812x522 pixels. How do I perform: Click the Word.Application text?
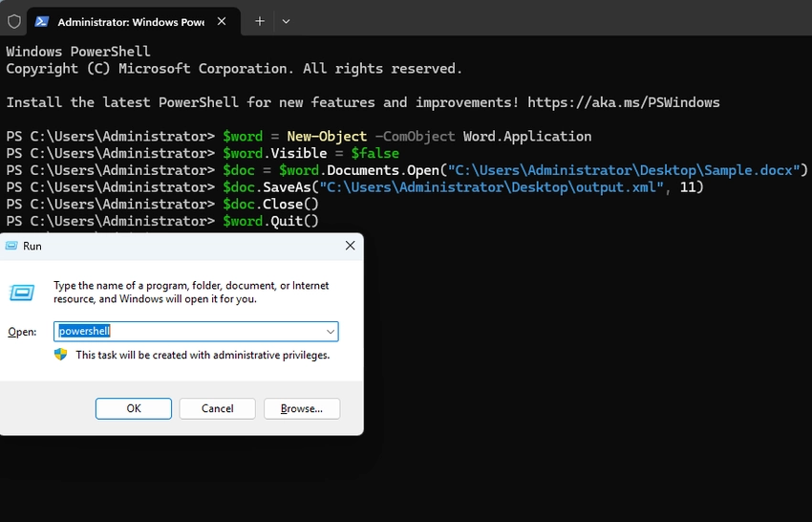[527, 137]
